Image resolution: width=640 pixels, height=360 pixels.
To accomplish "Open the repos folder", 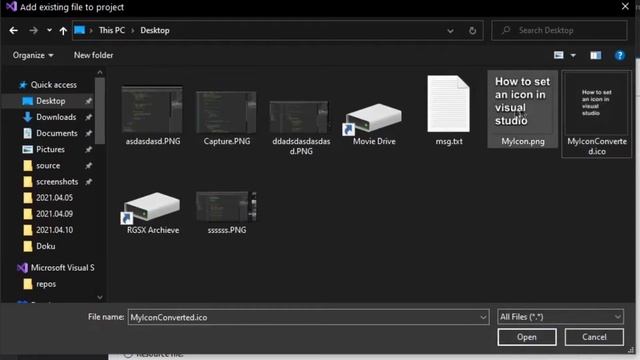I will pyautogui.click(x=46, y=284).
